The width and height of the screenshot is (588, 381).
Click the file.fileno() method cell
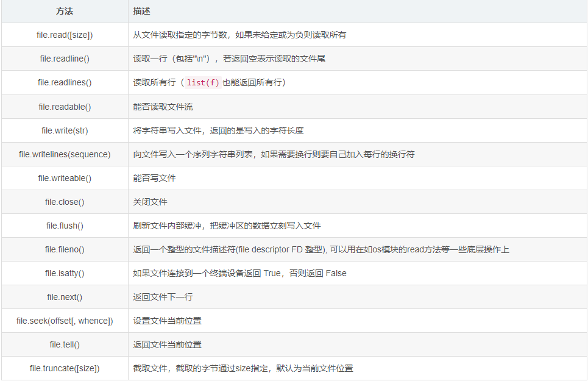click(65, 249)
